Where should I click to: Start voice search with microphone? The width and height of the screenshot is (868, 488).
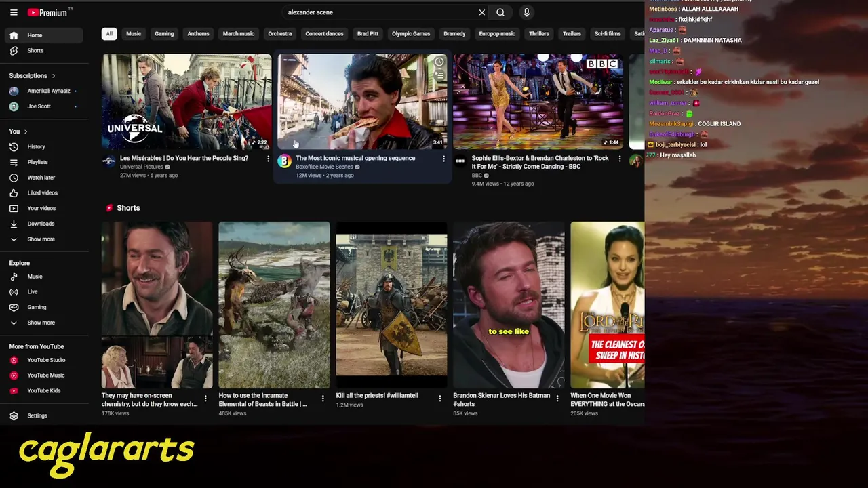click(526, 12)
